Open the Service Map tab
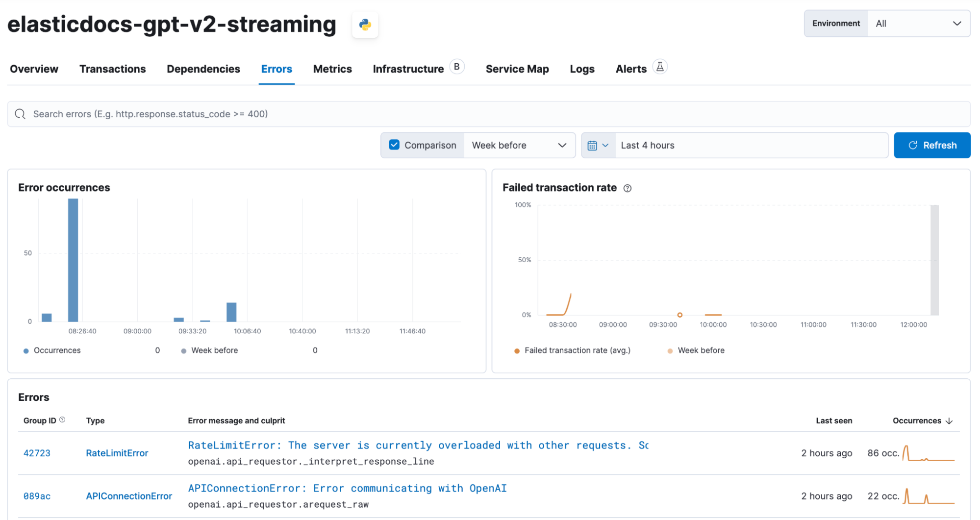The image size is (980, 520). coord(517,69)
